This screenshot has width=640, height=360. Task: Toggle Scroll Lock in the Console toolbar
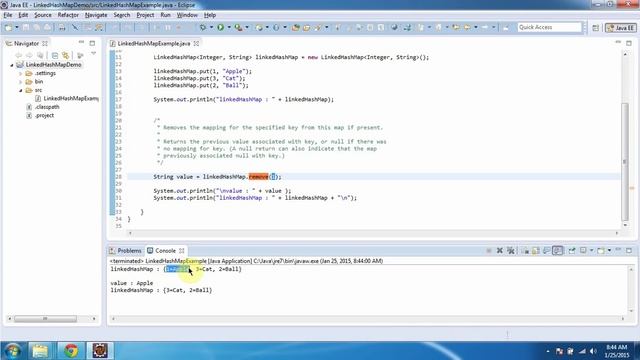tap(536, 251)
